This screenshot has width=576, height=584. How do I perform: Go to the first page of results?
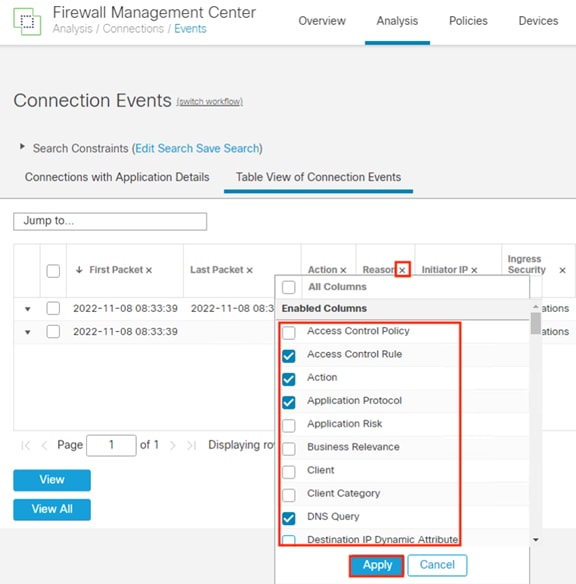[25, 445]
